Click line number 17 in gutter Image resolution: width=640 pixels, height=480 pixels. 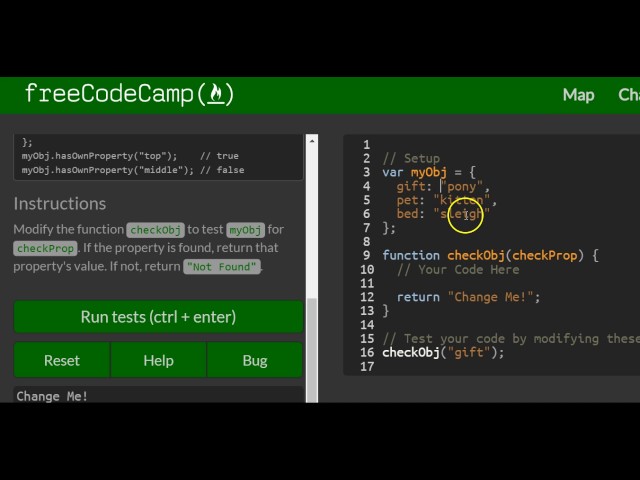click(x=367, y=367)
